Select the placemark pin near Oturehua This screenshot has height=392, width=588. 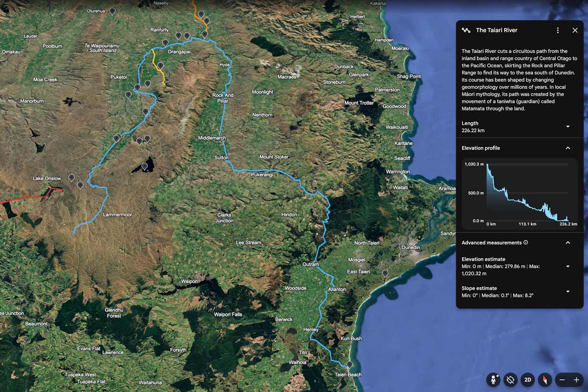click(x=112, y=11)
